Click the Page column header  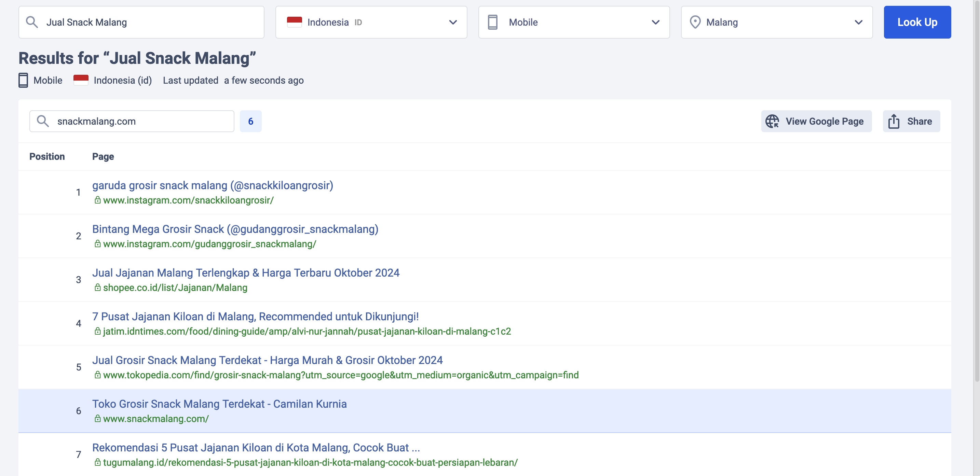point(103,156)
